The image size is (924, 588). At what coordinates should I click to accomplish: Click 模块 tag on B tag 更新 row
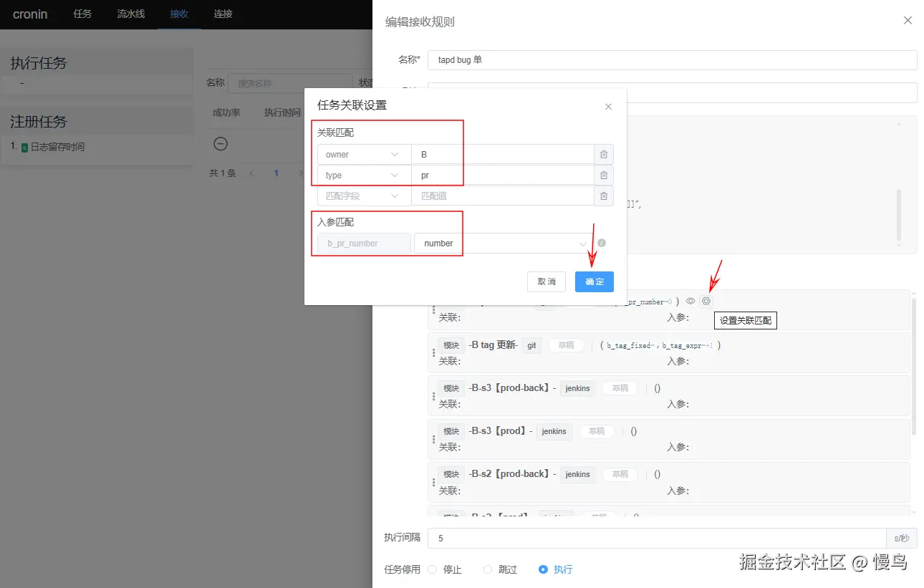click(451, 345)
